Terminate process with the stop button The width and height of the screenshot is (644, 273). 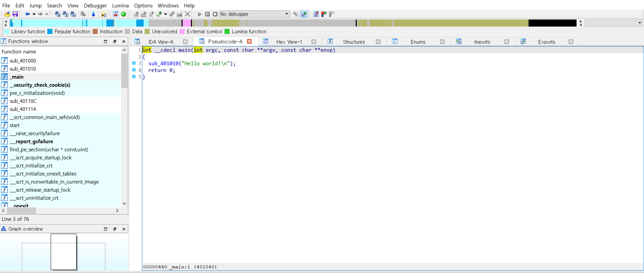point(215,14)
